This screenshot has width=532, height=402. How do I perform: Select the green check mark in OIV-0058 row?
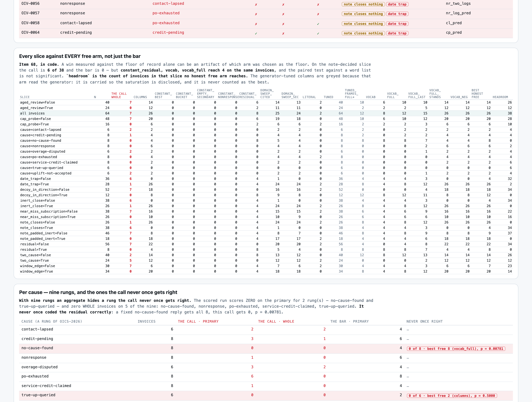[318, 24]
